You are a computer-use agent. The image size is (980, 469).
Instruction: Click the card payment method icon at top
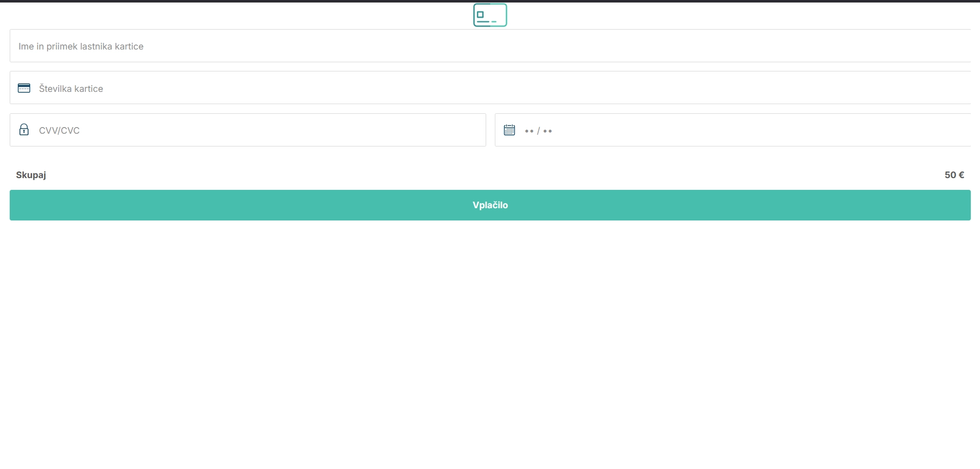[490, 15]
